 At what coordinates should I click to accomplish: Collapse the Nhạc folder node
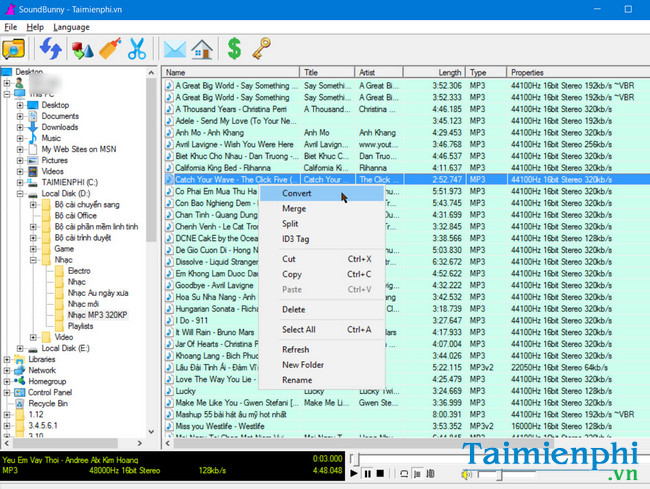[33, 260]
